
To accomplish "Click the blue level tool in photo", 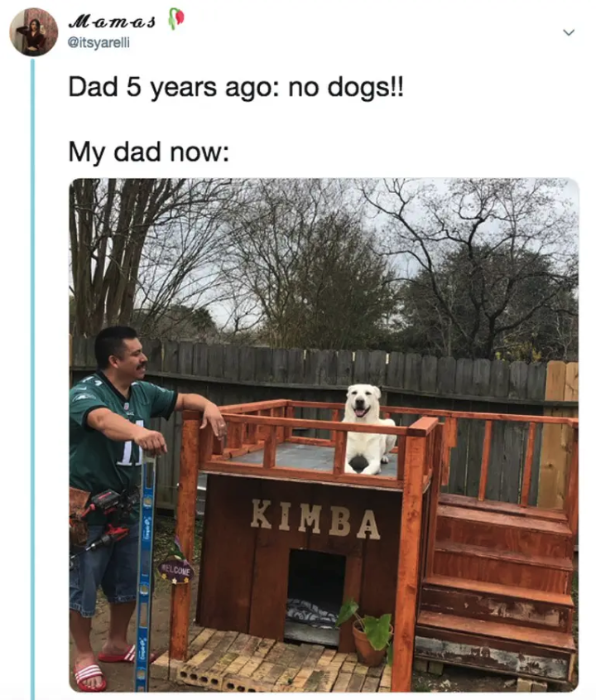I will pos(145,572).
